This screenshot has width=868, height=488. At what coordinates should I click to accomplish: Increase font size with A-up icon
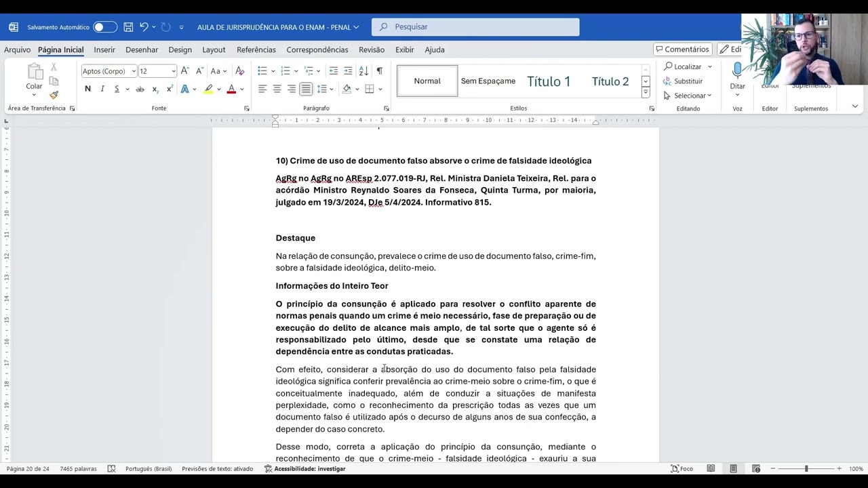pos(185,71)
